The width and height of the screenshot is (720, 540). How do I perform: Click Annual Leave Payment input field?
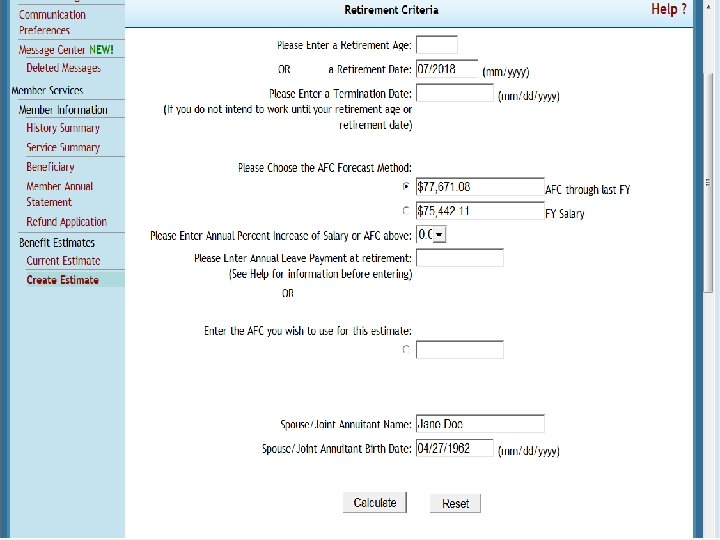pos(460,258)
